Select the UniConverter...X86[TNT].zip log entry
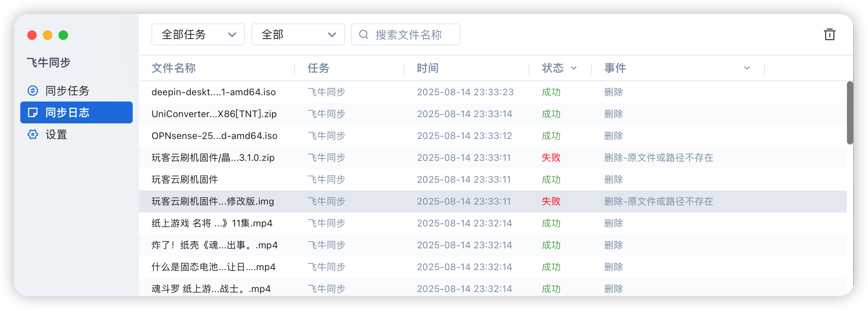This screenshot has width=868, height=310. [x=214, y=114]
